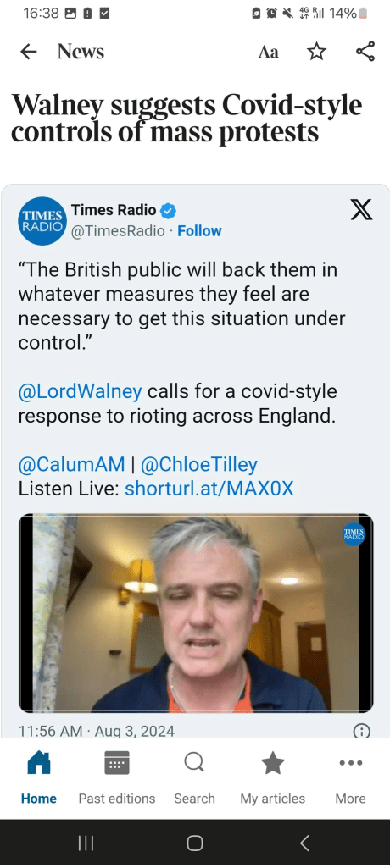Open the X logo in the tweet

[x=361, y=210]
